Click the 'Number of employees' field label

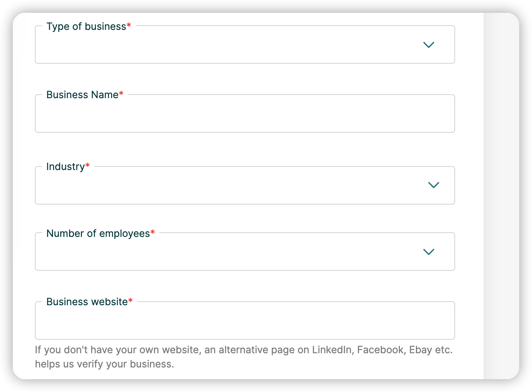click(98, 234)
